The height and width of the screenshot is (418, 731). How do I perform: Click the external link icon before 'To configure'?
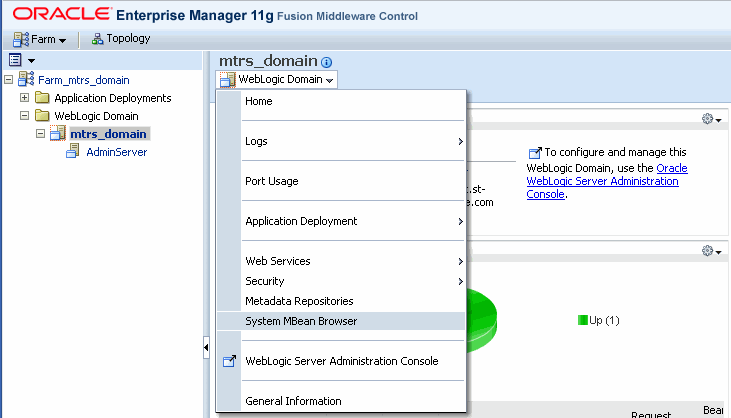[535, 153]
